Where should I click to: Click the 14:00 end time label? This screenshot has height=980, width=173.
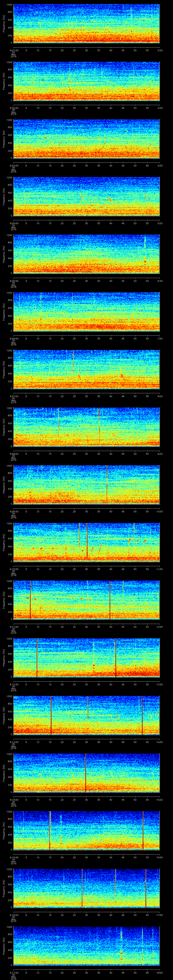click(x=159, y=742)
